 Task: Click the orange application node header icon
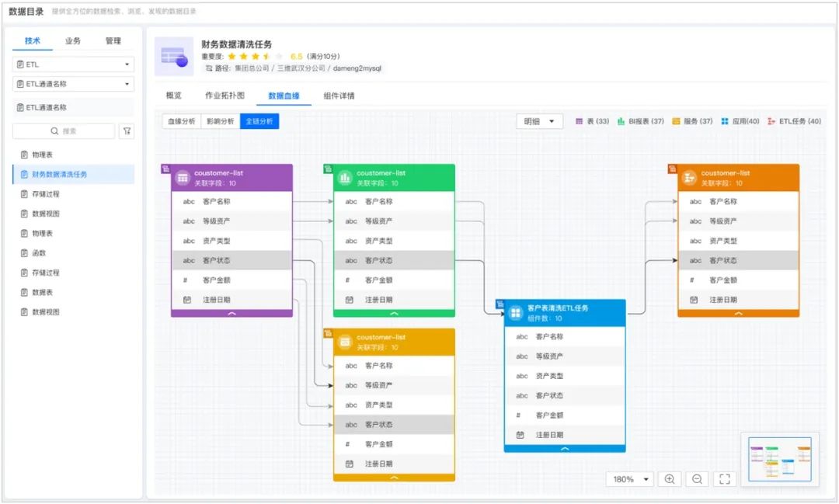point(689,178)
